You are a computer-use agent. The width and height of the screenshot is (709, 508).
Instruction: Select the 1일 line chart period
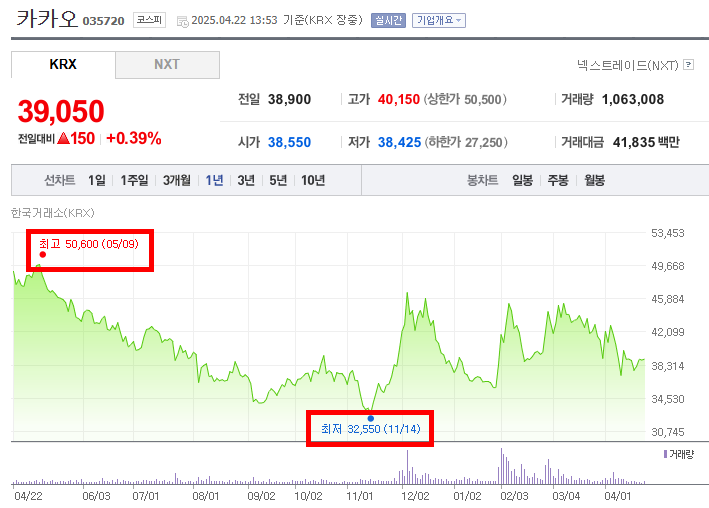[x=97, y=180]
